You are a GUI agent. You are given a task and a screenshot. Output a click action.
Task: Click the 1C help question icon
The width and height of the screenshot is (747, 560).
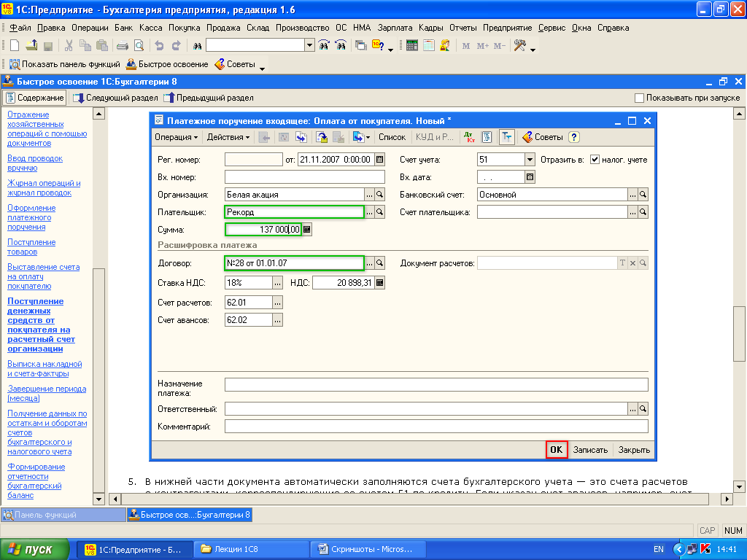click(x=378, y=46)
